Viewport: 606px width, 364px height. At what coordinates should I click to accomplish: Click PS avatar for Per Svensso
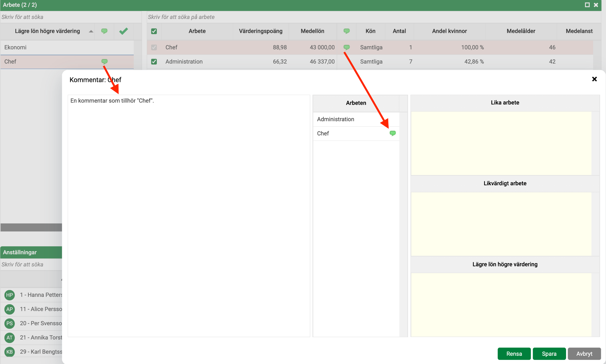coord(10,323)
